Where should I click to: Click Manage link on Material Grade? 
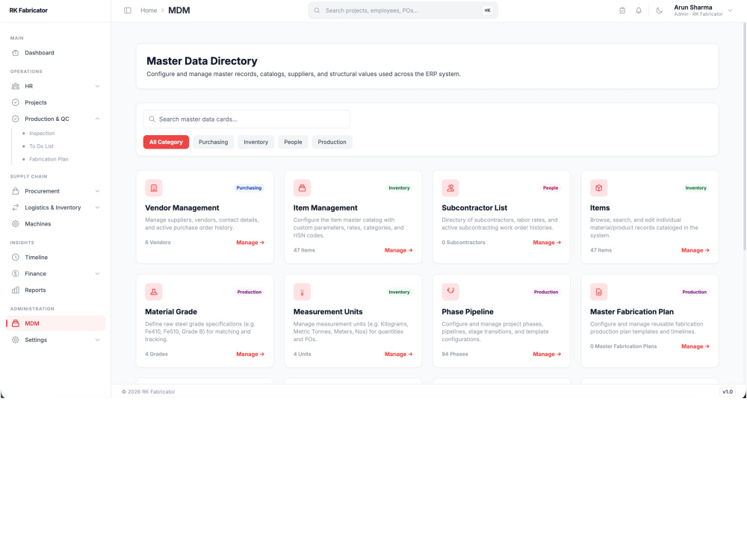[250, 354]
